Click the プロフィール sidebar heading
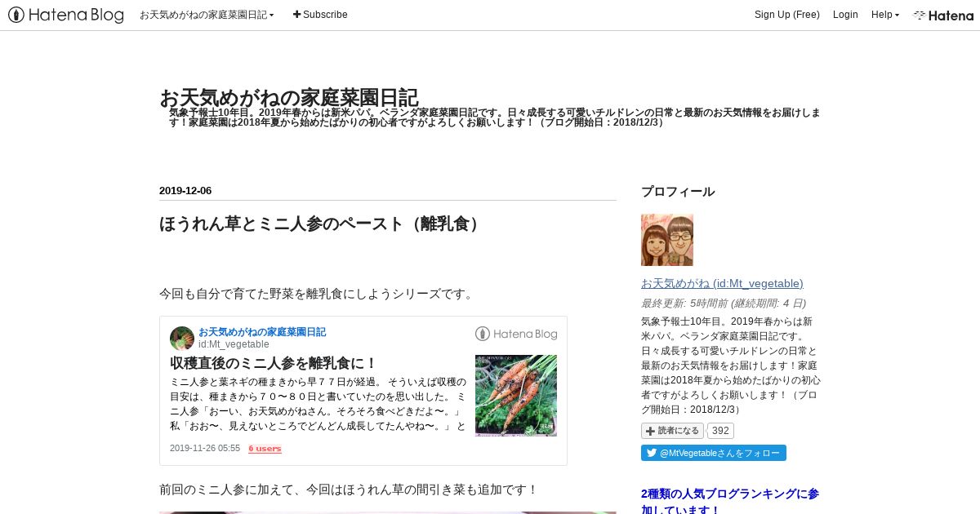Screen dimensions: 980x514 [678, 192]
